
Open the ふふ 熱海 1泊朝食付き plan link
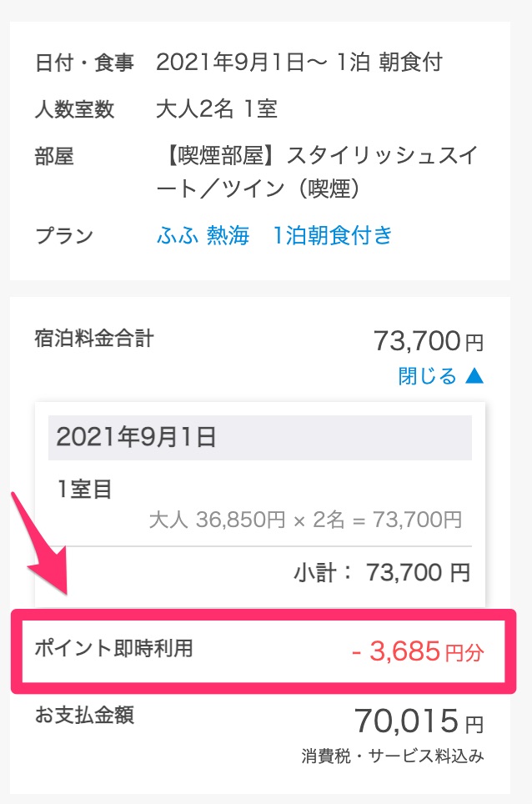pyautogui.click(x=274, y=235)
